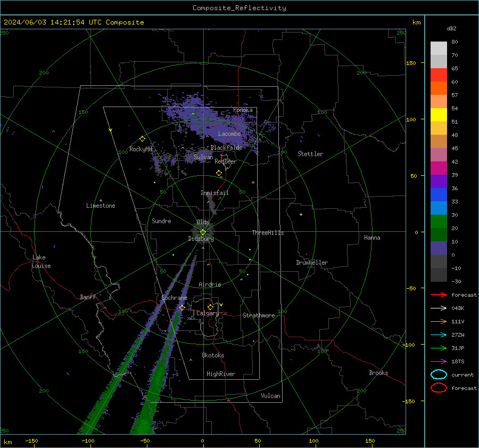Viewport: 479px width, 448px height.
Task: Click the yellow diamond marker below RedDeer
Action: point(219,173)
